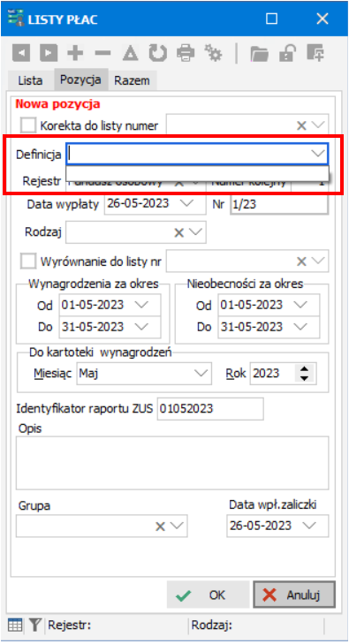This screenshot has width=349, height=644.
Task: Select the Pozycja tab
Action: pos(81,80)
